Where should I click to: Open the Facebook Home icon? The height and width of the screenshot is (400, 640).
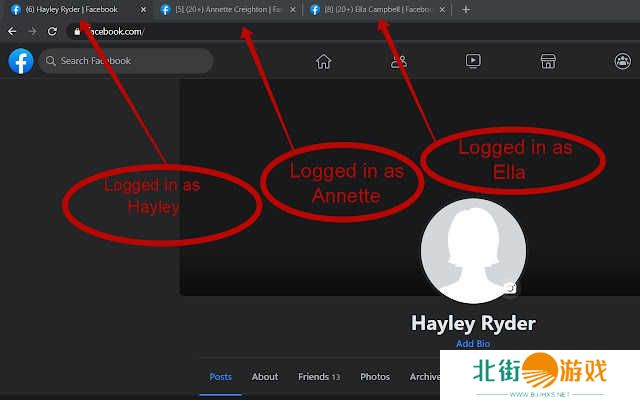click(x=323, y=61)
